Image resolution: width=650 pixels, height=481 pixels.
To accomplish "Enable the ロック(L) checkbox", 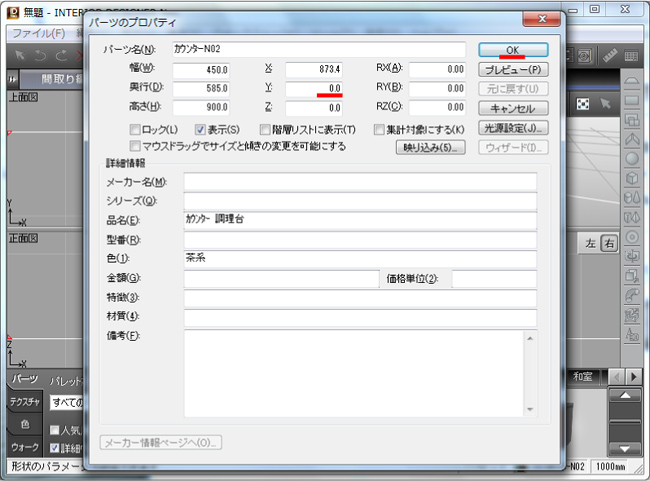I will pyautogui.click(x=135, y=130).
